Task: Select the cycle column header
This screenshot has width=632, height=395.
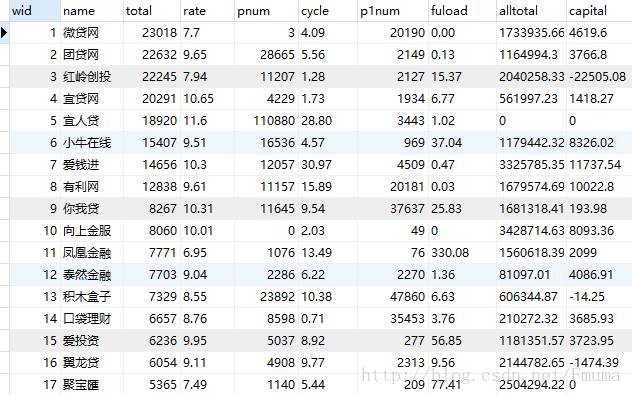Action: tap(328, 11)
